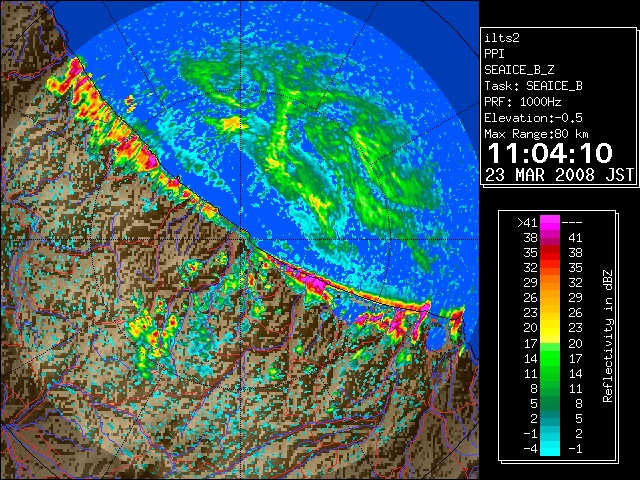Click the "Reflectivity in dBZ" axis label
The image size is (640, 480).
(608, 336)
